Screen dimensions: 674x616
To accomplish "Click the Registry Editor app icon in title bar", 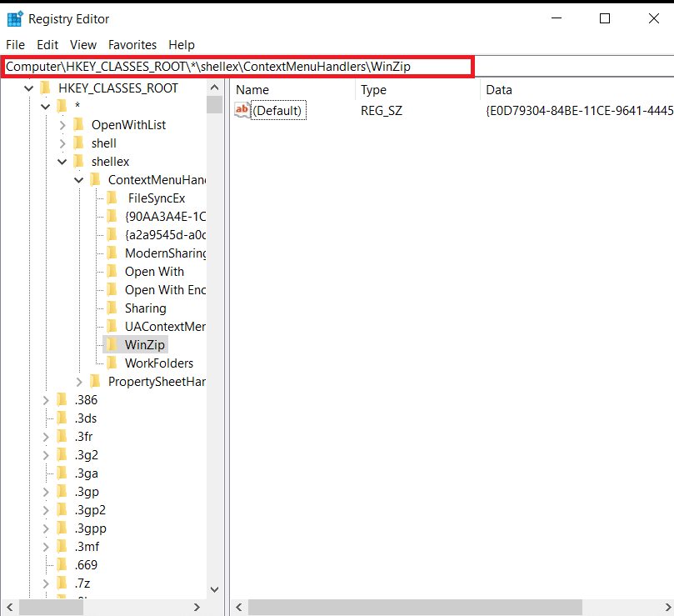I will tap(15, 18).
